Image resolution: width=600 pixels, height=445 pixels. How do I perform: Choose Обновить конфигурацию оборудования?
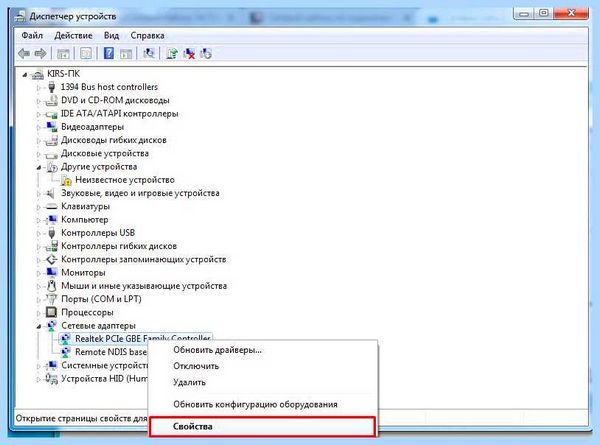263,404
